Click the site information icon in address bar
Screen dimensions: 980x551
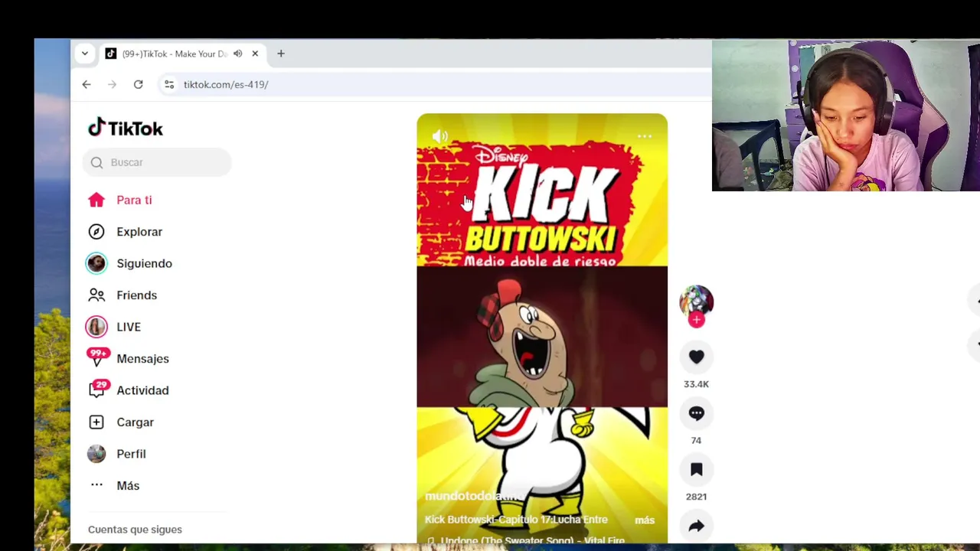169,84
